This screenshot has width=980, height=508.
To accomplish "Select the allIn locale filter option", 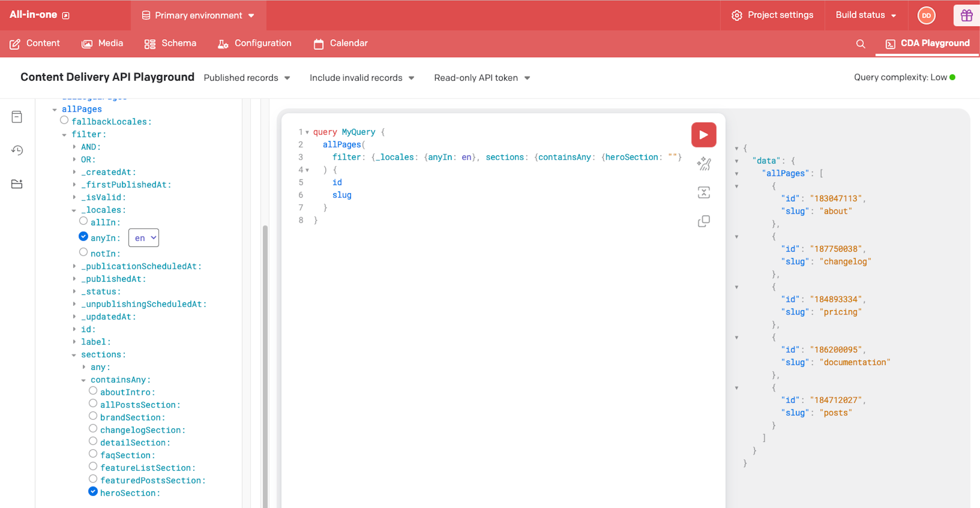I will (x=83, y=221).
